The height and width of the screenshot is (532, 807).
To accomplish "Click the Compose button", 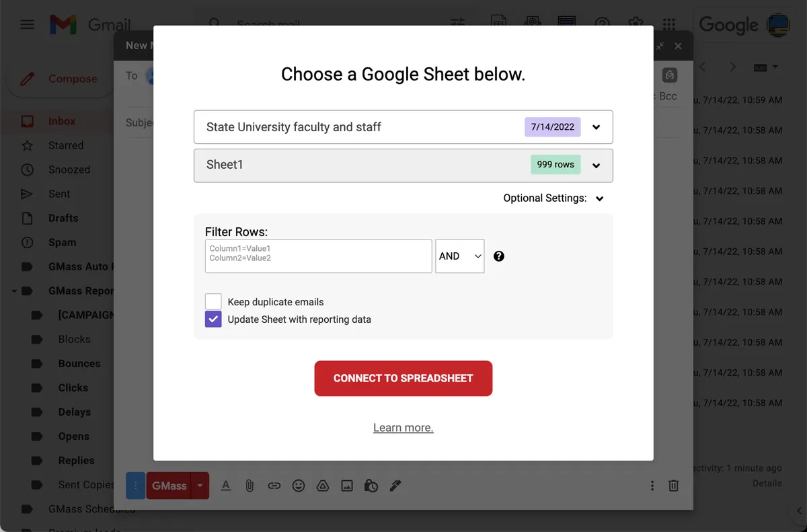I will click(61, 79).
